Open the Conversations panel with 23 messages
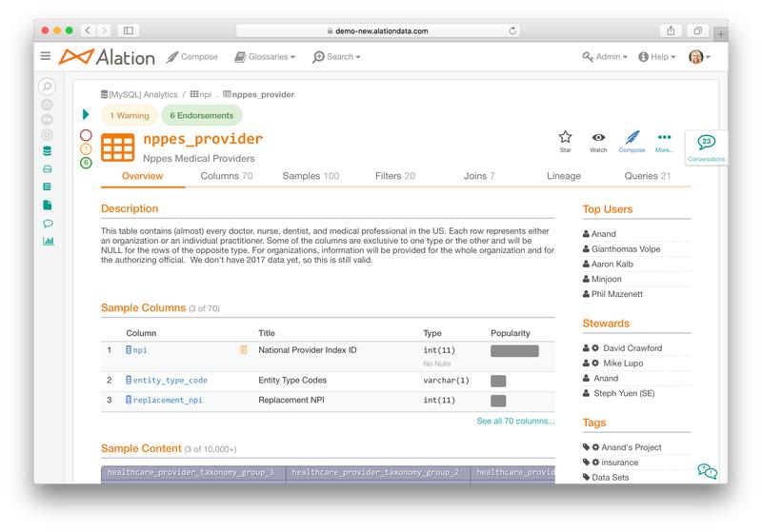The width and height of the screenshot is (762, 532). [x=706, y=148]
